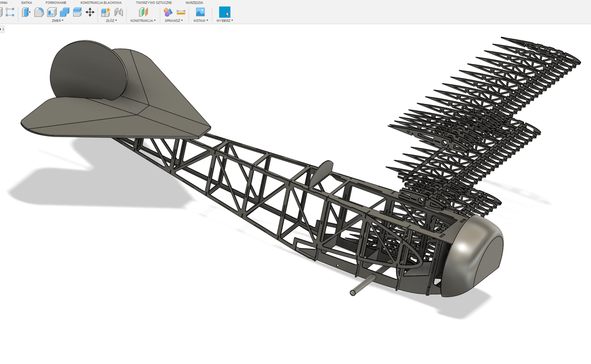Expand the ZMIEŃ dropdown menu

57,21
